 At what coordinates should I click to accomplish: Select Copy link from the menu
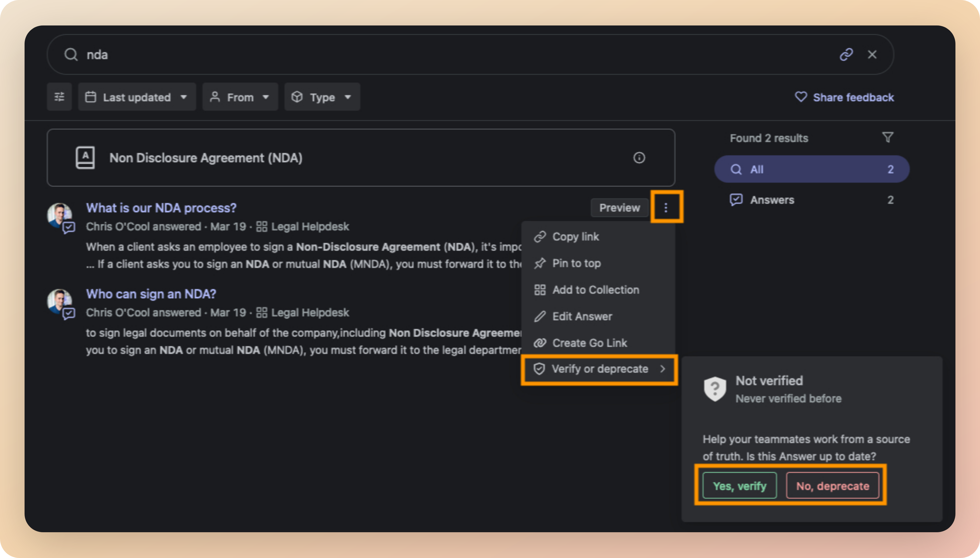(x=575, y=237)
